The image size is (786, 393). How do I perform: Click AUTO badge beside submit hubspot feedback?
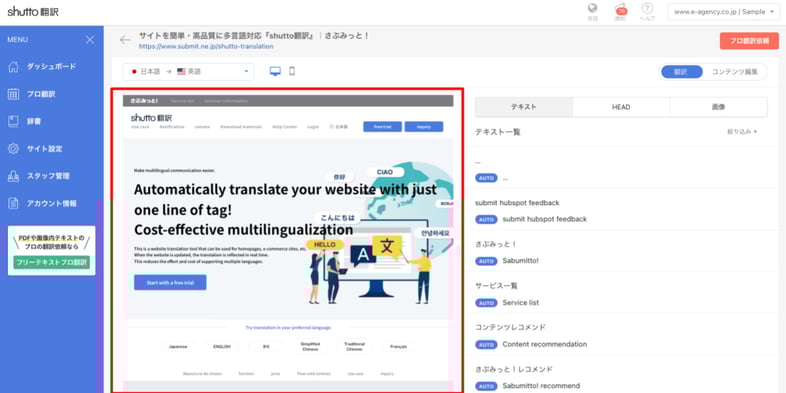point(486,219)
